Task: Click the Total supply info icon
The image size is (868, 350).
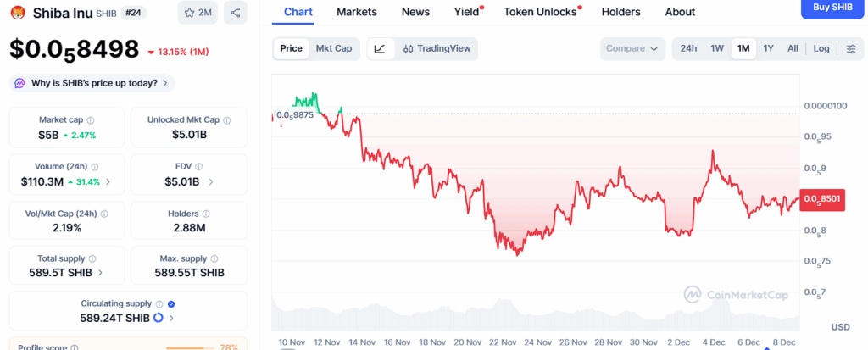Action: click(92, 258)
